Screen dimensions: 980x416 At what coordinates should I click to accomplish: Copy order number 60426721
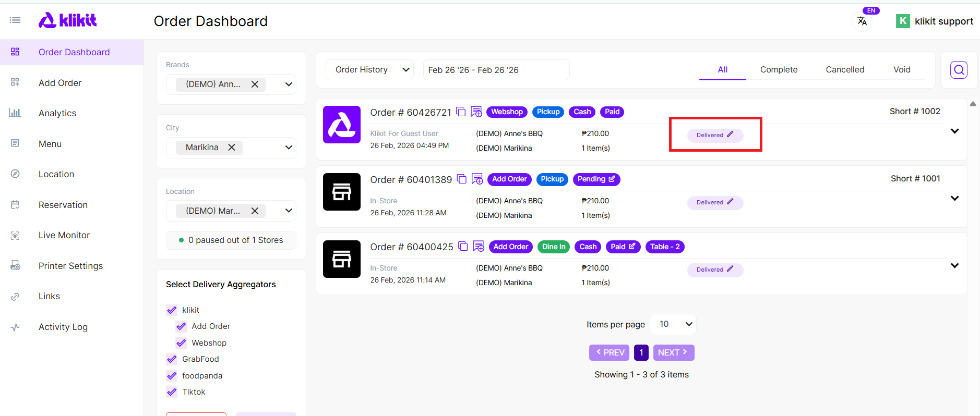coord(461,112)
